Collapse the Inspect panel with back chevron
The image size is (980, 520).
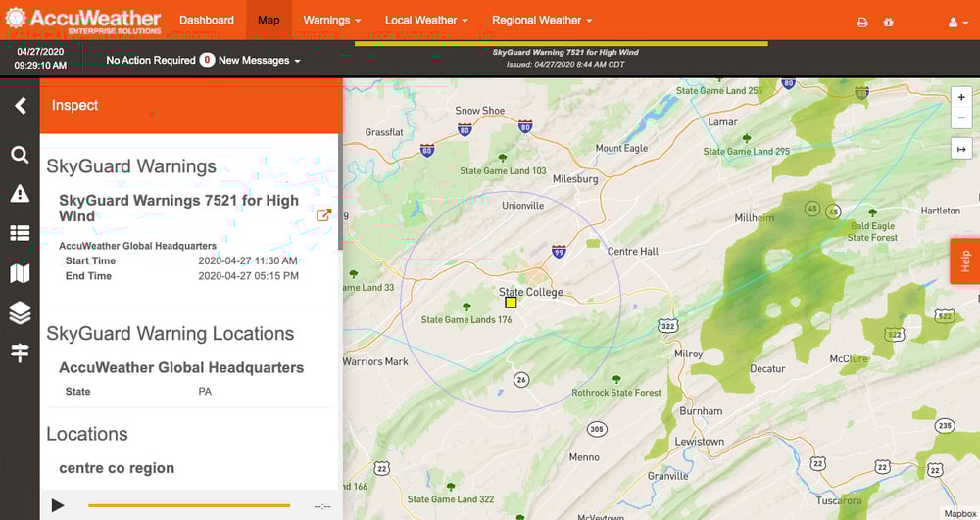point(20,106)
